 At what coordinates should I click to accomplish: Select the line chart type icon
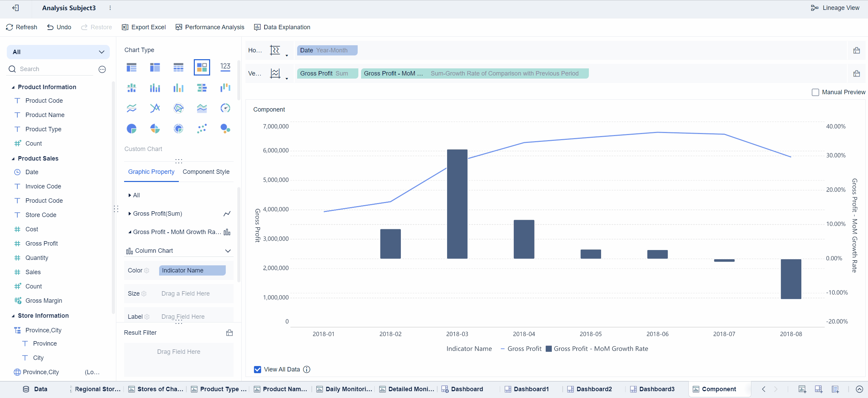[x=132, y=108]
